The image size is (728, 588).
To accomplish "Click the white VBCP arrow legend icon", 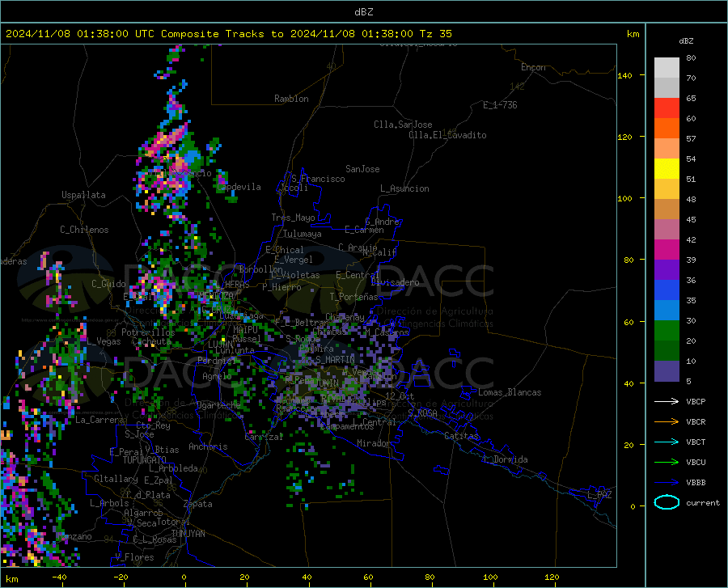I will tap(667, 401).
